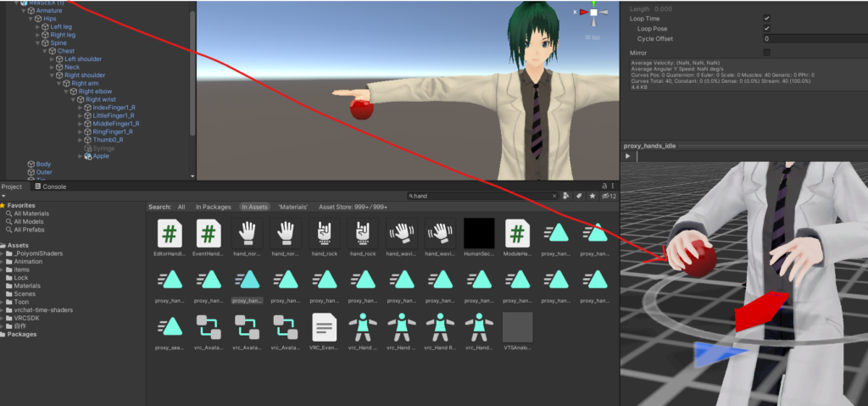Disable the Loop Time checkbox

point(766,19)
